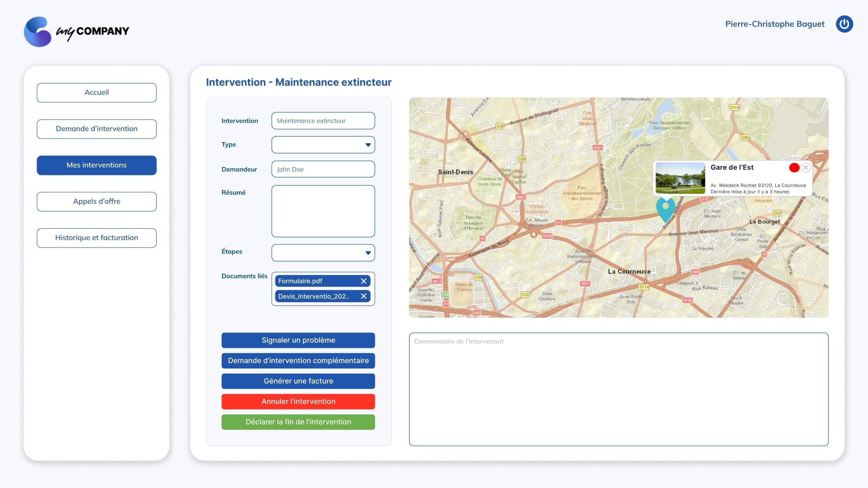
Task: Click remove icon on Devis_Interventio_202...
Action: tap(364, 296)
